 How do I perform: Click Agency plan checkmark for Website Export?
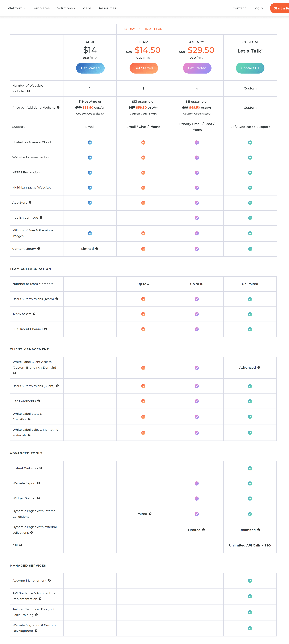(197, 483)
